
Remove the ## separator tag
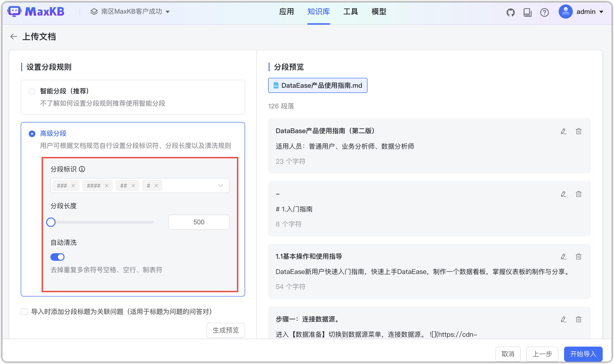coord(133,186)
